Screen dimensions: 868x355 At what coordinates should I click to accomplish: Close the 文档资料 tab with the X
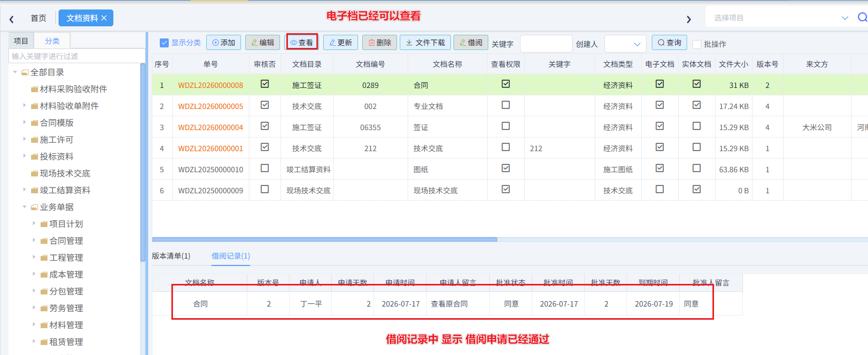[x=104, y=18]
